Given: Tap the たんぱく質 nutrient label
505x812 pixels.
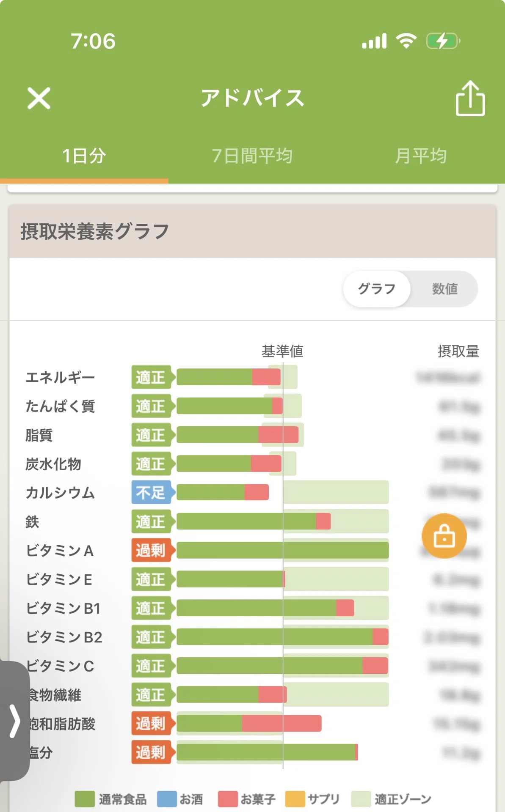Looking at the screenshot, I should point(60,406).
